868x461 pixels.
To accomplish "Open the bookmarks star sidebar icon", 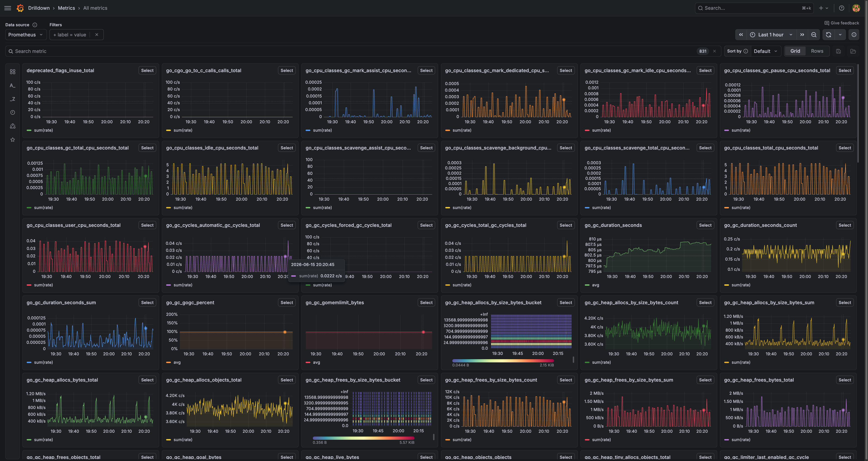I will 13,139.
